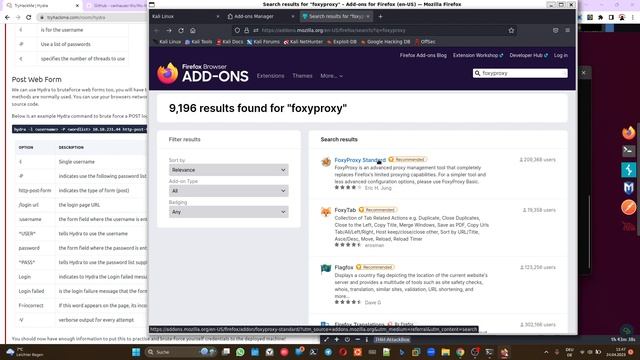
Task: Expand the Sort by Relevance dropdown
Action: coord(229,170)
